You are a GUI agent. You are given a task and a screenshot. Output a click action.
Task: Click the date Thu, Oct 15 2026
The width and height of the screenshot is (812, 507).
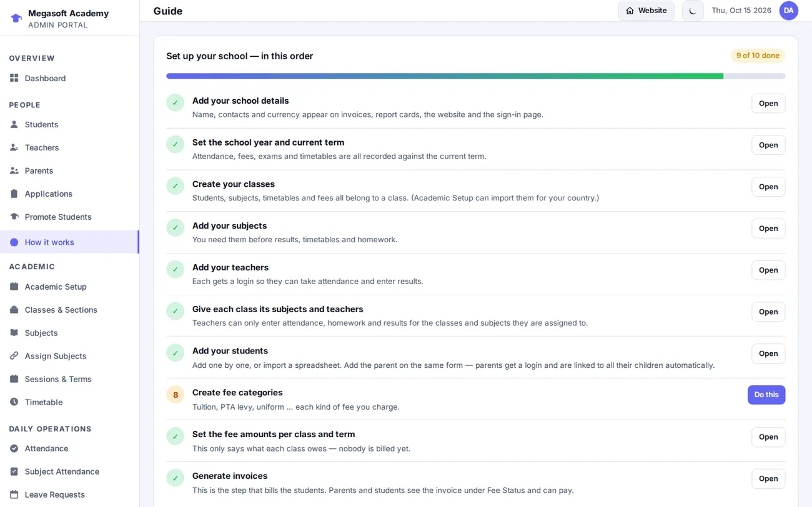pos(741,11)
